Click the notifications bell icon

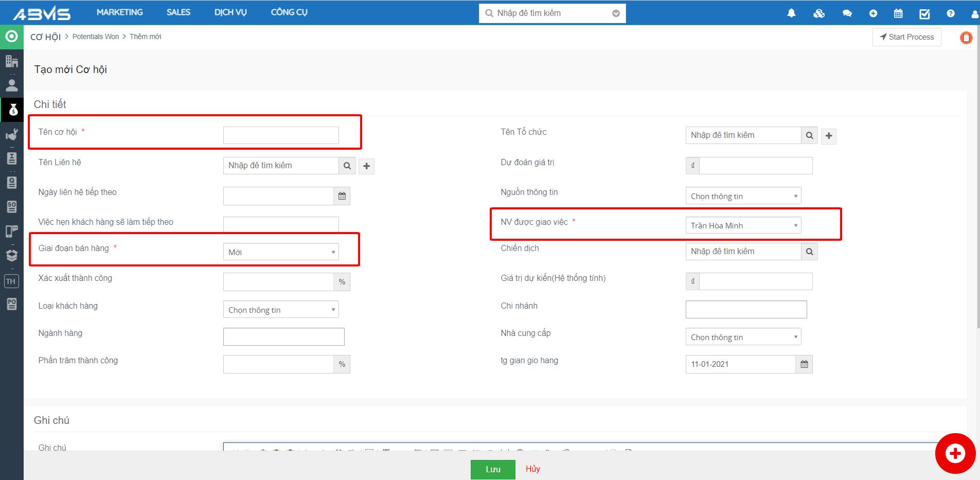[791, 13]
